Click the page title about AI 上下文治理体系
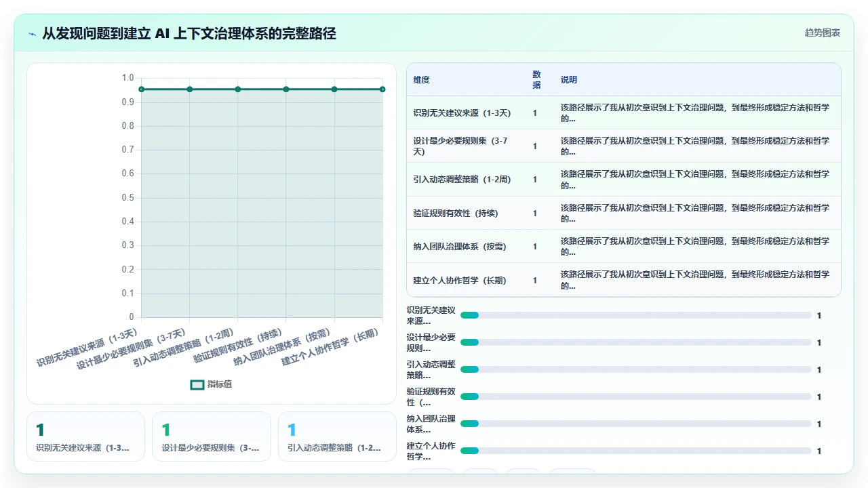The image size is (868, 488). click(189, 33)
